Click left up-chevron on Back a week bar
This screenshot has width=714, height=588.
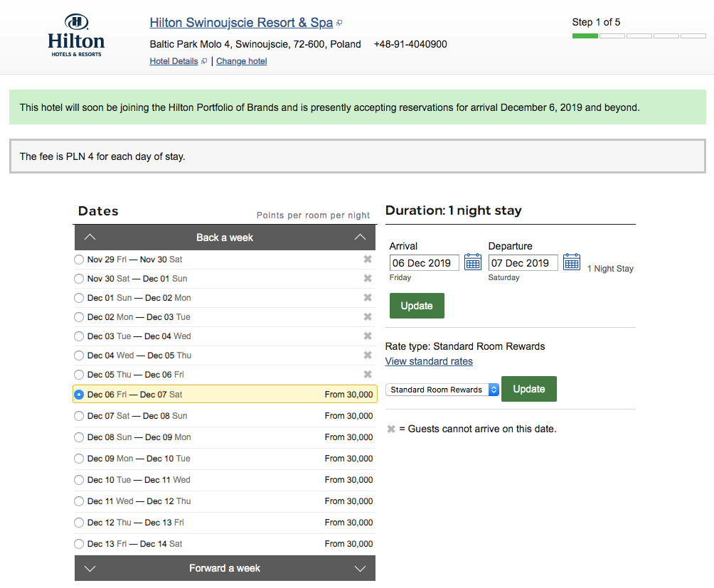(x=90, y=237)
